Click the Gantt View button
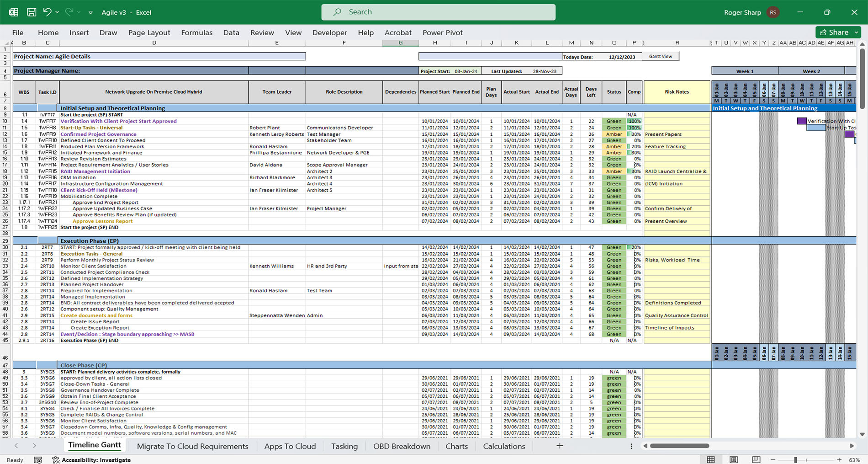The height and width of the screenshot is (464, 868). 661,56
